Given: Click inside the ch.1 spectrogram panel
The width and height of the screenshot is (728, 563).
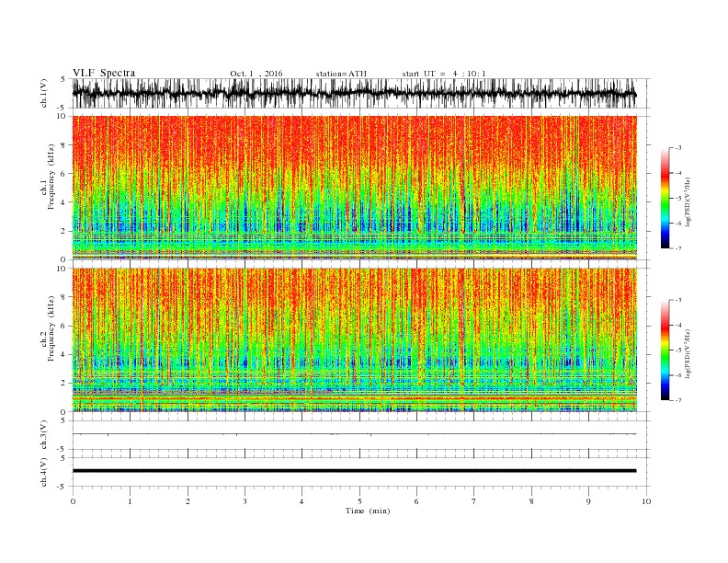Looking at the screenshot, I should tap(354, 188).
